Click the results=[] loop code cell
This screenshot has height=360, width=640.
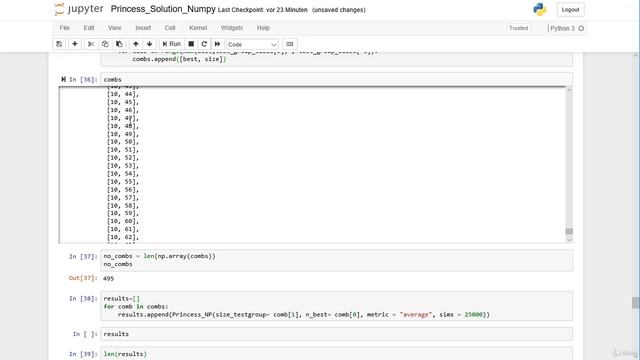[336, 307]
